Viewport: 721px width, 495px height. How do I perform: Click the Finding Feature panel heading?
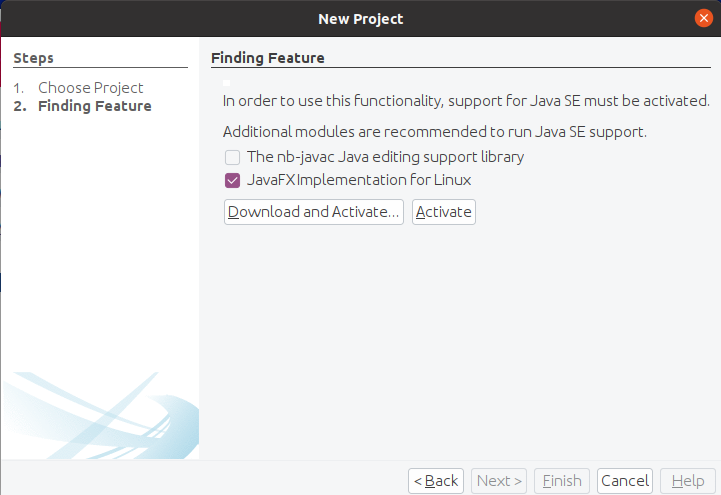tap(268, 59)
